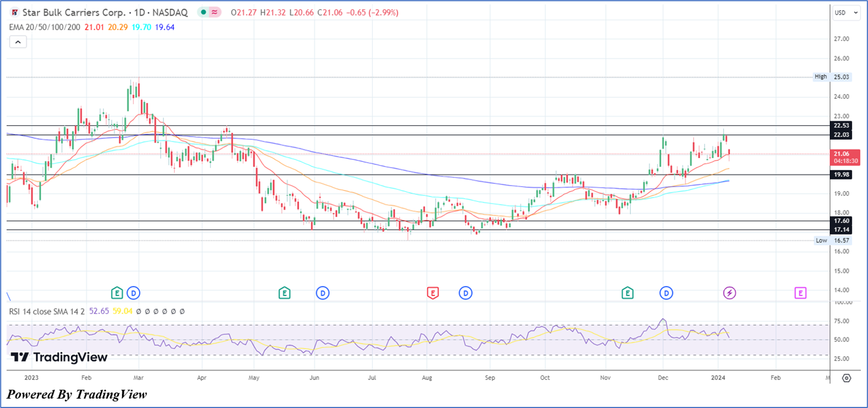Click the Star Bulk Carriers Corp. symbol title
Viewport: 868px width, 408px height.
[x=74, y=12]
